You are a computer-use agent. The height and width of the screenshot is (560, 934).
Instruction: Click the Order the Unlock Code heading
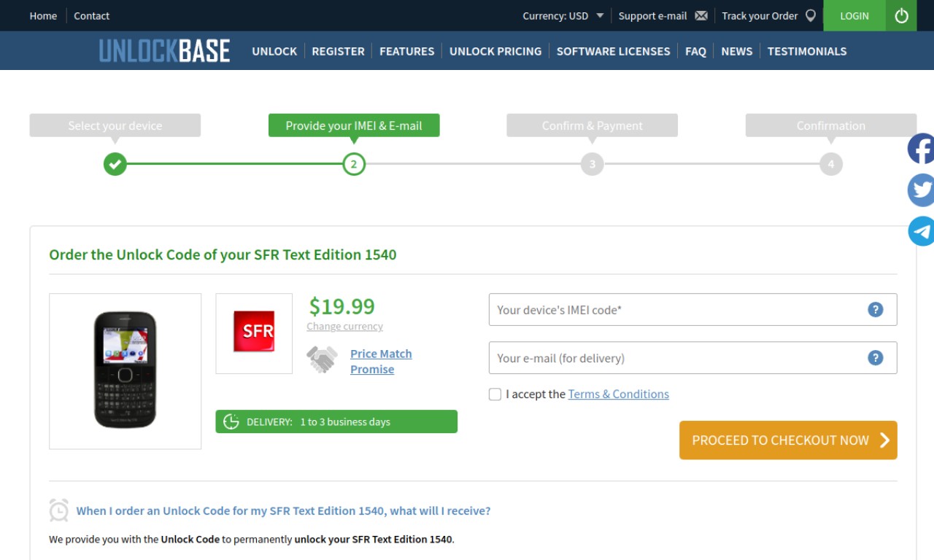(223, 254)
